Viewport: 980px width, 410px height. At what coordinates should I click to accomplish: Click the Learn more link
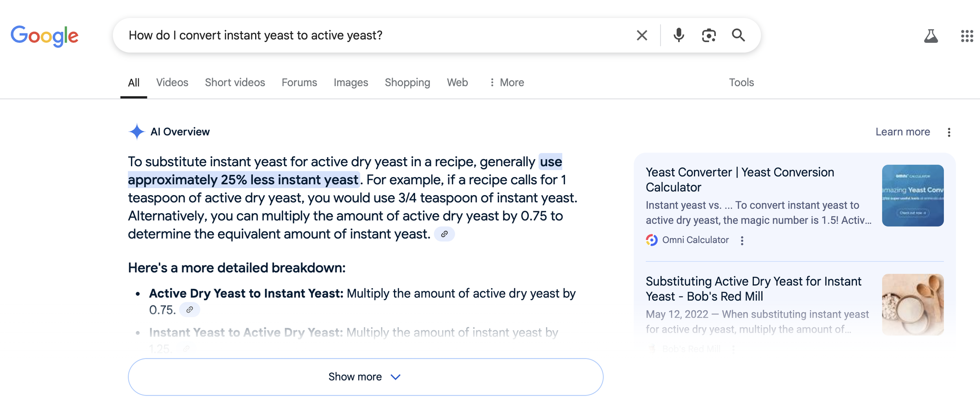point(902,132)
